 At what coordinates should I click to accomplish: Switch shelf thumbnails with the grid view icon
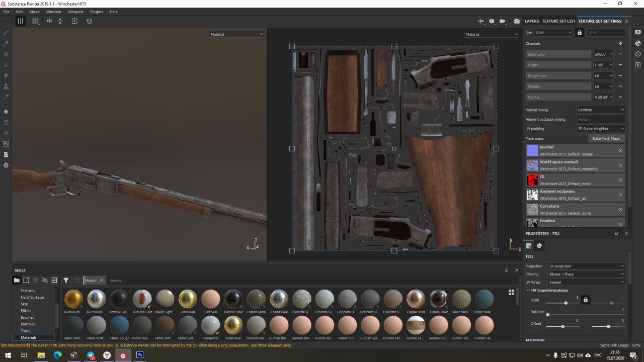point(511,292)
